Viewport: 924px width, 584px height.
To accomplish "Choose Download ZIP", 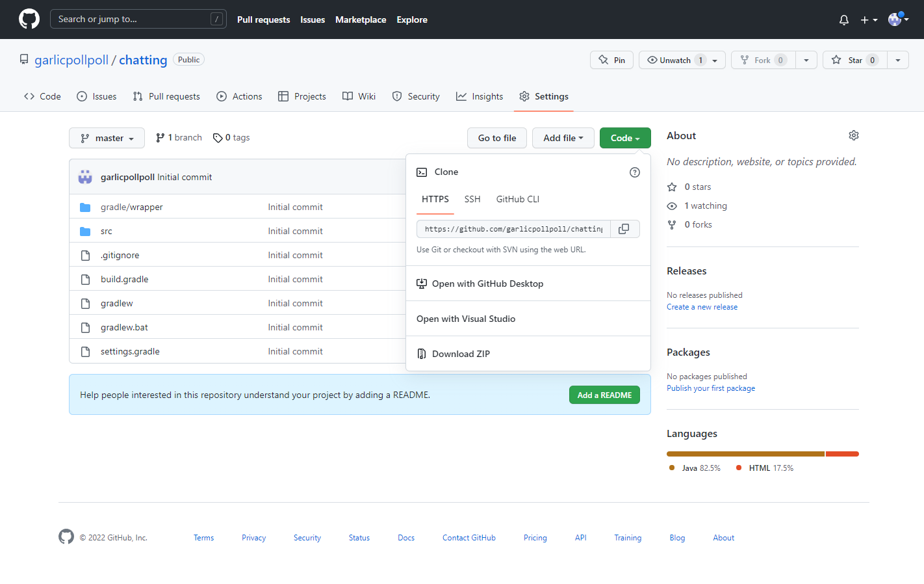I will tap(528, 354).
